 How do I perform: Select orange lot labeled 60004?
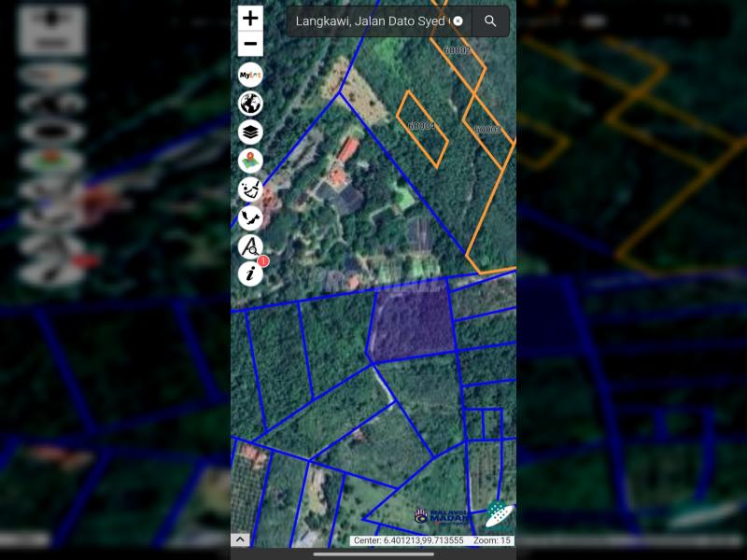pyautogui.click(x=422, y=128)
